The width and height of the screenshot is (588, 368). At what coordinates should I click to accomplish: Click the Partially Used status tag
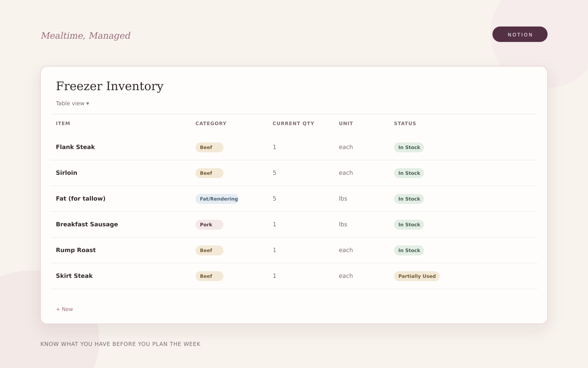coord(417,276)
